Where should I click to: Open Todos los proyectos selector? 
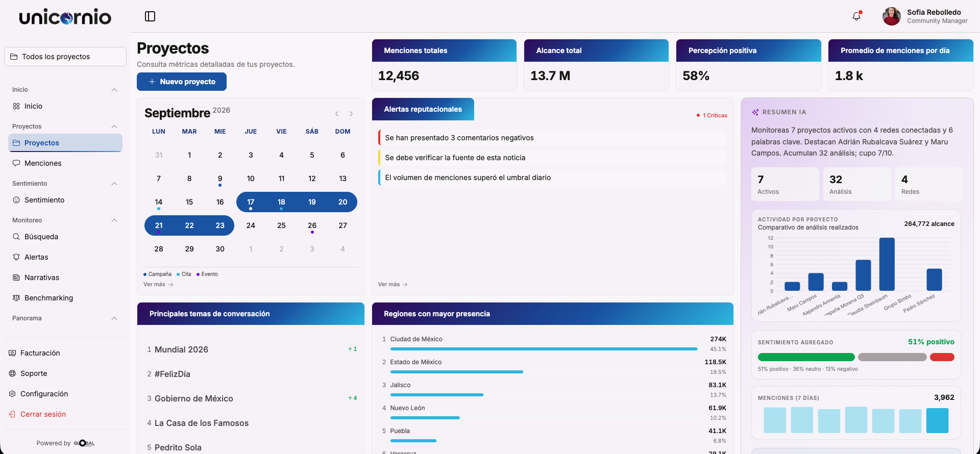[65, 57]
